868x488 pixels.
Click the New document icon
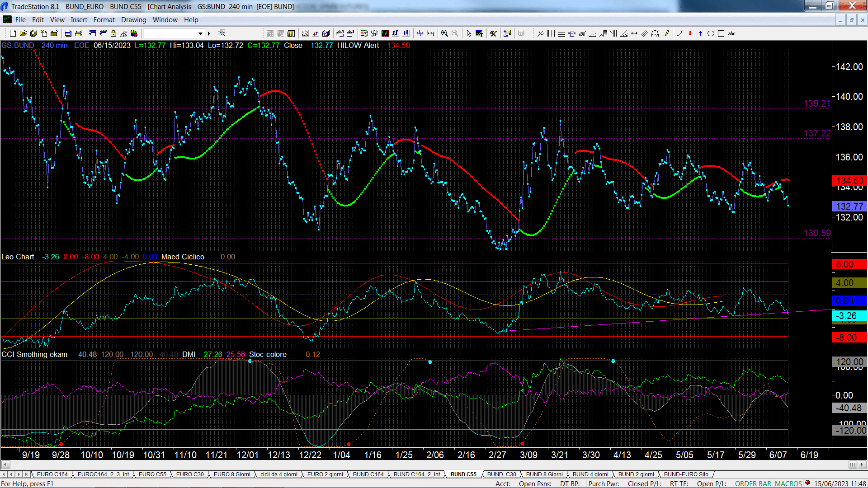click(x=13, y=33)
